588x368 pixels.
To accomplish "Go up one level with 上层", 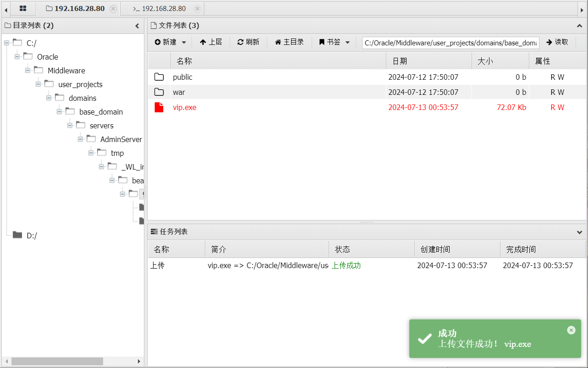I will (x=211, y=42).
